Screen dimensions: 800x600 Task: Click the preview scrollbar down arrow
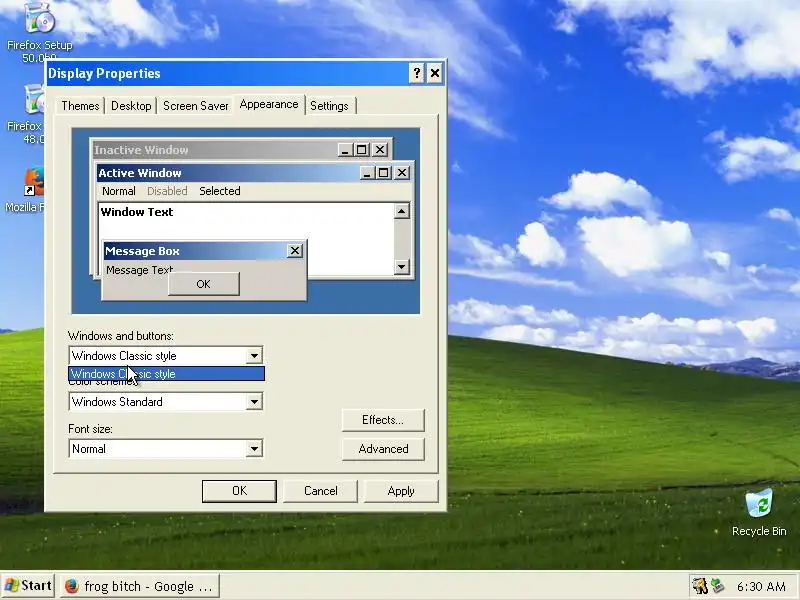(x=402, y=266)
